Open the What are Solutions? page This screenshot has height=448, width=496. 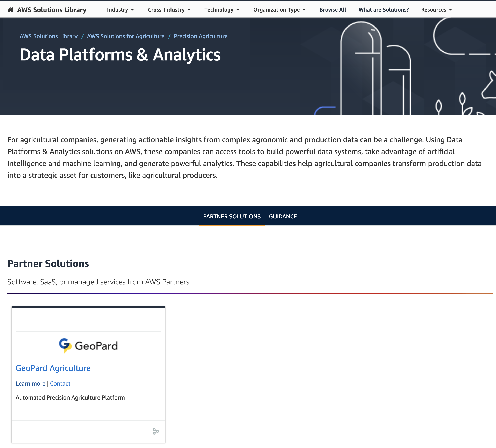tap(383, 10)
